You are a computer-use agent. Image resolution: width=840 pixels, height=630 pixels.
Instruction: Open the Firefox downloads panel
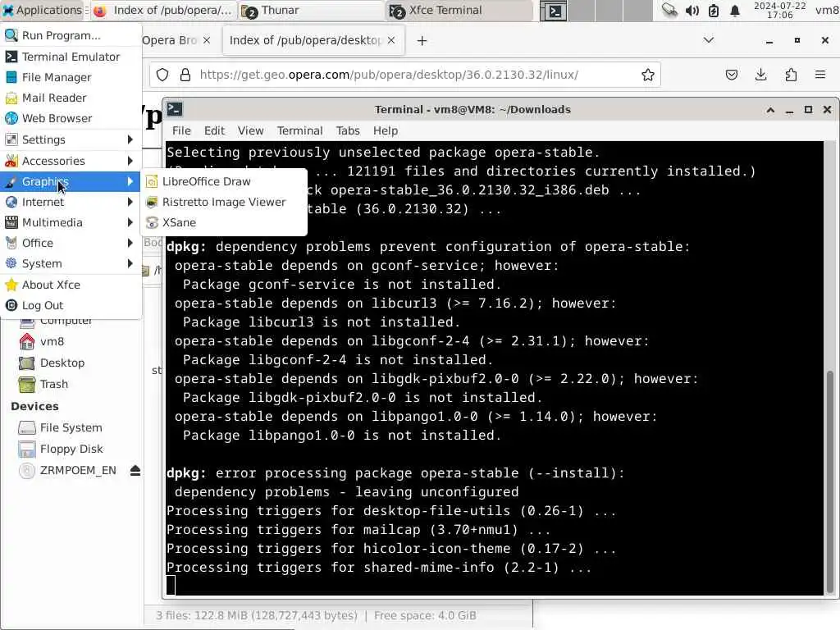pos(760,75)
